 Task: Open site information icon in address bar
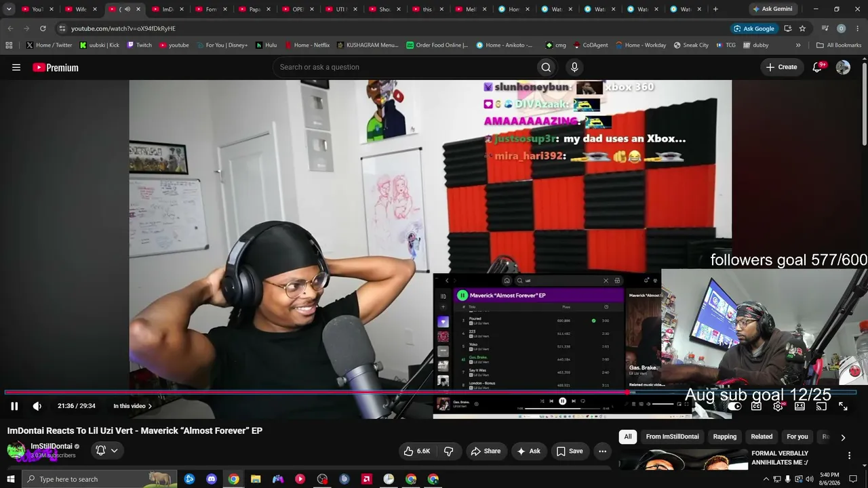coord(62,28)
